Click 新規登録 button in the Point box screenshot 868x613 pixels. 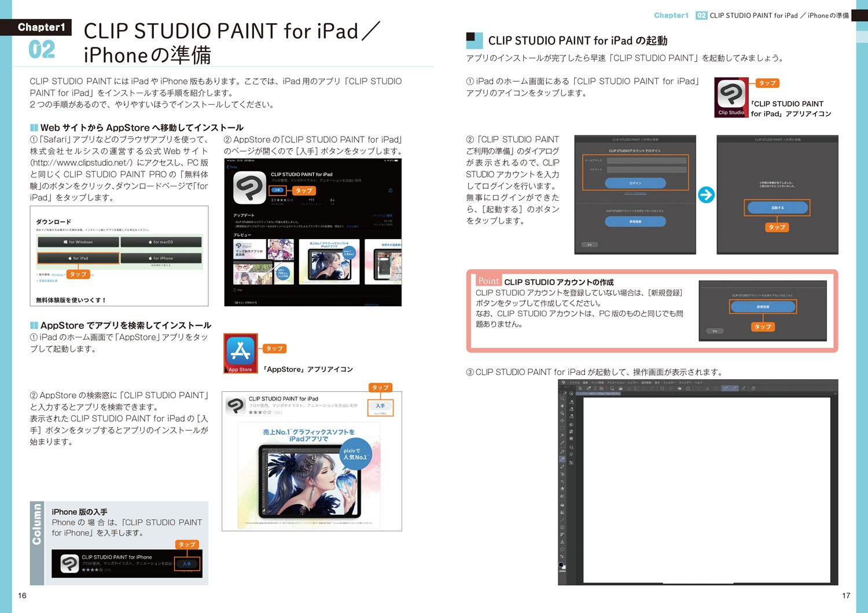tap(763, 307)
